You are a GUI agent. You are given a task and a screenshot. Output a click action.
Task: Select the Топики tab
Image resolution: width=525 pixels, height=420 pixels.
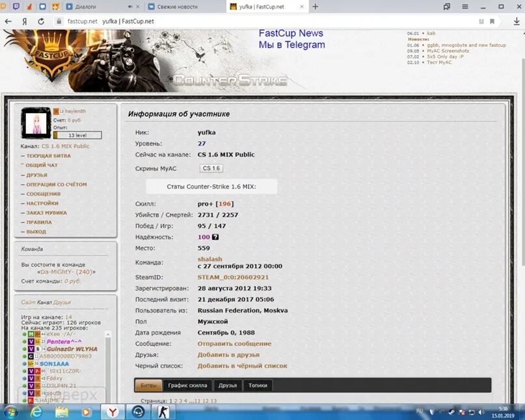click(x=258, y=386)
